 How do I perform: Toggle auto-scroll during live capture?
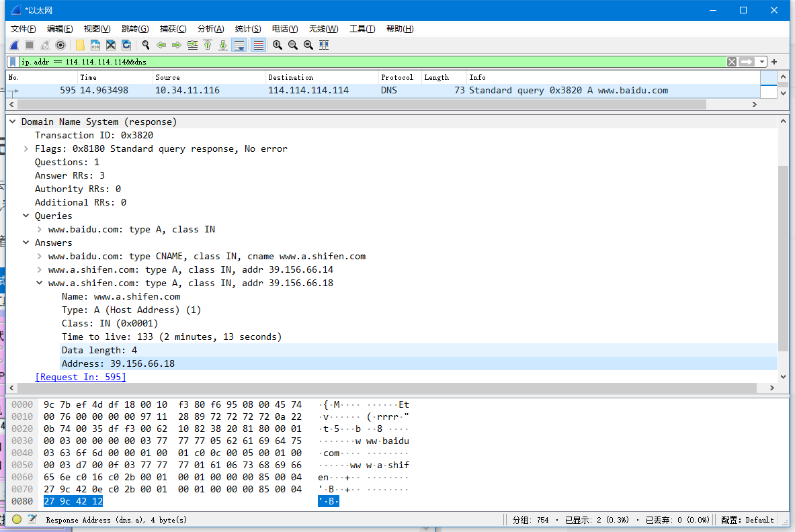coord(239,45)
